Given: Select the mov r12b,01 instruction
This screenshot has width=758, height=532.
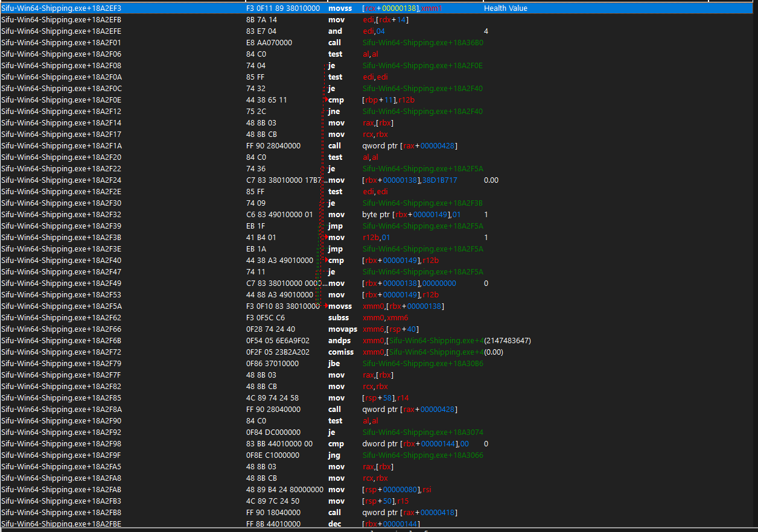Looking at the screenshot, I should click(x=377, y=237).
